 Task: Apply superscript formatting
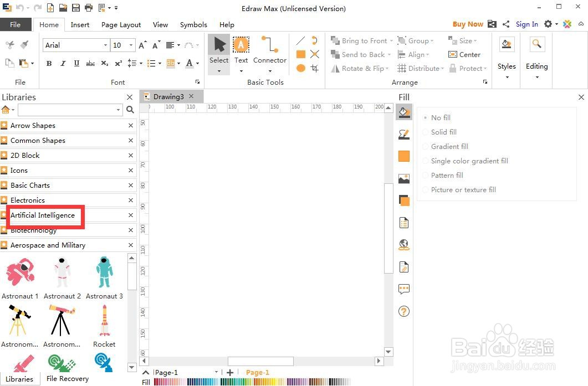click(x=119, y=63)
